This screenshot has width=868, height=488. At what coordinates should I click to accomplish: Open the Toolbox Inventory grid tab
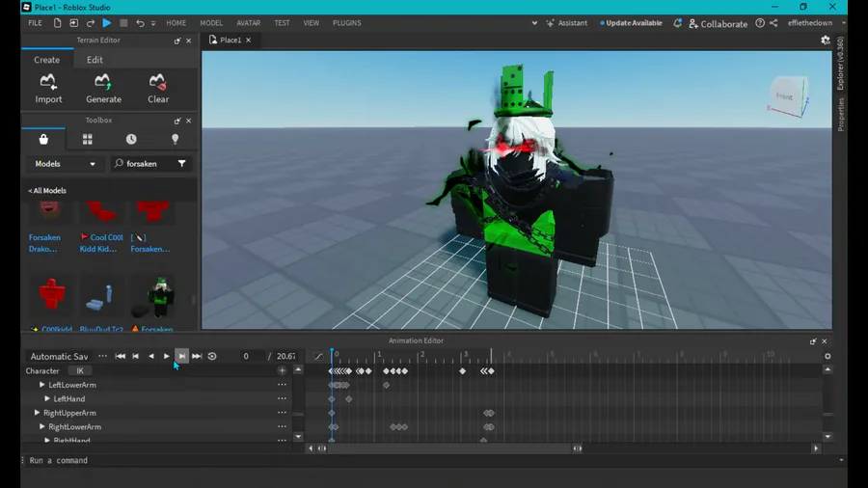coord(88,140)
